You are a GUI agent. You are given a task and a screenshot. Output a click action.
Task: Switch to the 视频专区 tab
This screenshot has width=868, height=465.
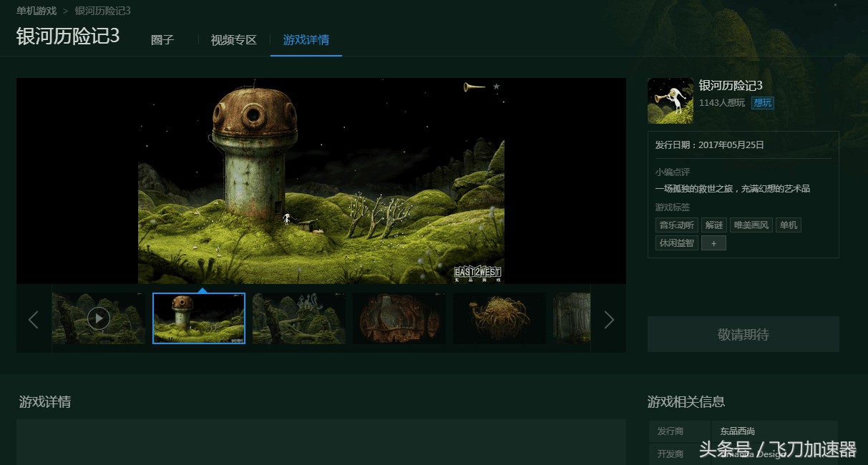pos(233,40)
